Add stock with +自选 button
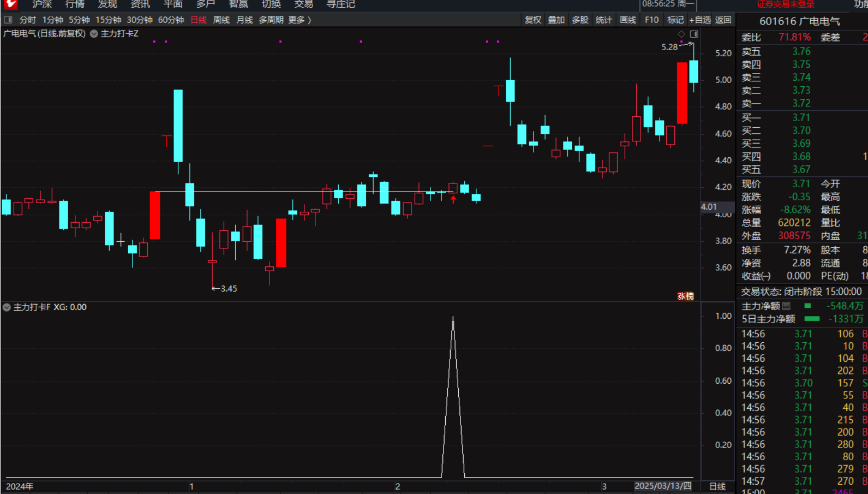Image resolution: width=868 pixels, height=494 pixels. pyautogui.click(x=700, y=20)
